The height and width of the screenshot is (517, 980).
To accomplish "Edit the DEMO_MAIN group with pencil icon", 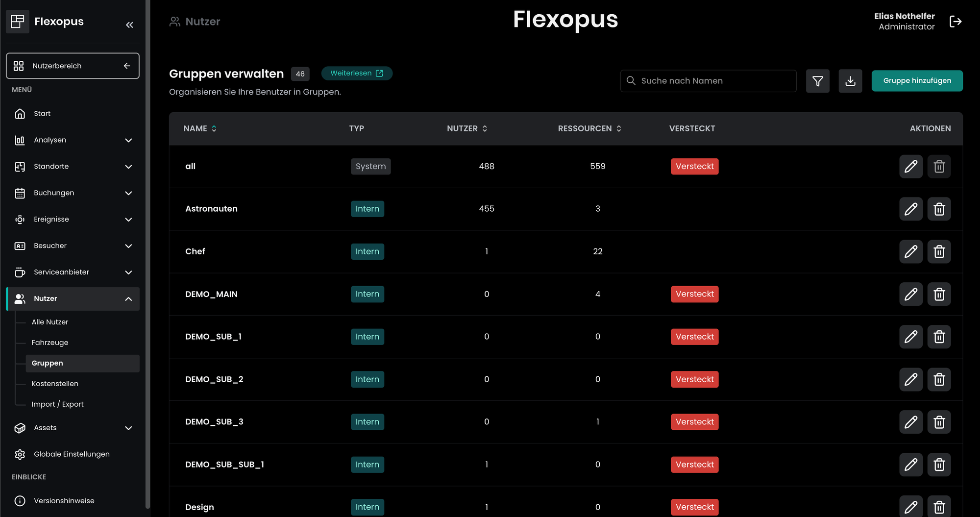I will pos(910,295).
